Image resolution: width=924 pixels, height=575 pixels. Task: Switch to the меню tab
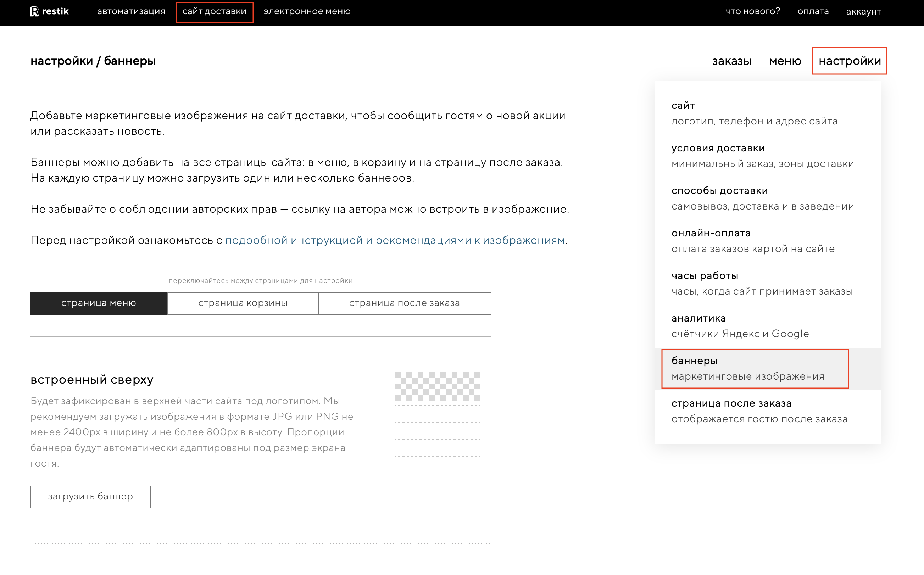click(785, 61)
